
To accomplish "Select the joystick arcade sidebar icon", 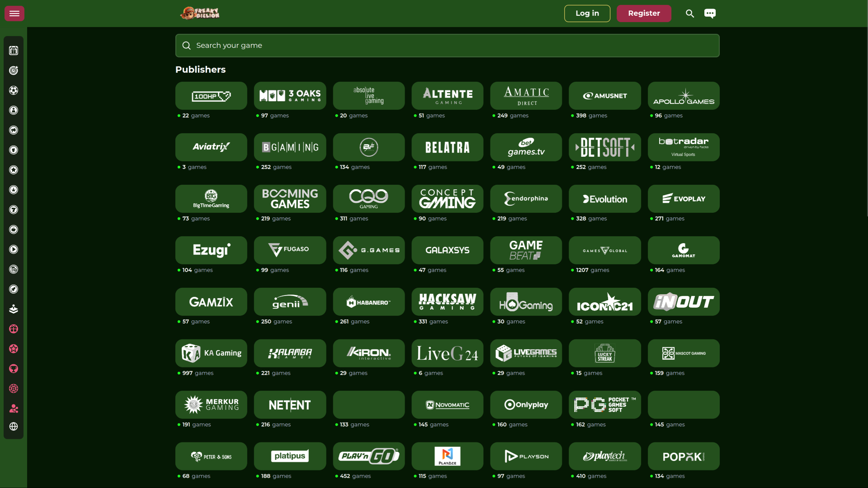I will (14, 309).
